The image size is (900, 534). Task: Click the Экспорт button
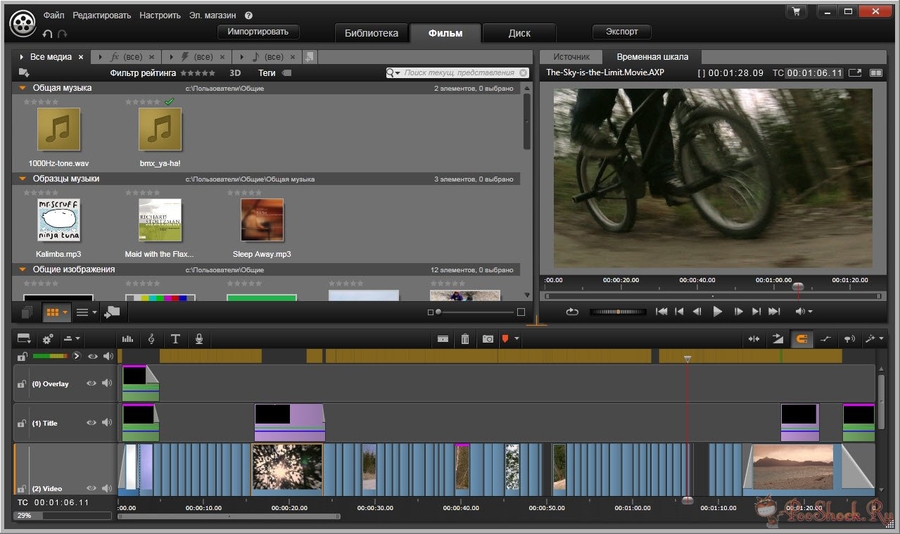pos(621,32)
